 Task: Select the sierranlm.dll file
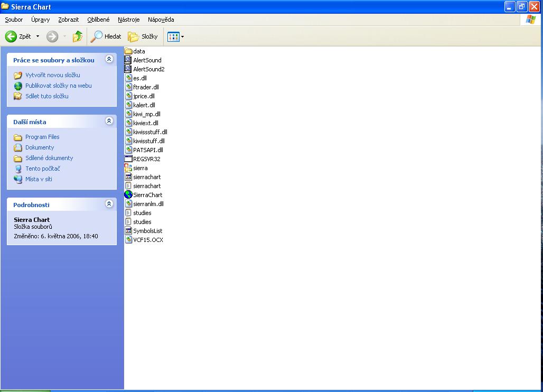[x=144, y=203]
